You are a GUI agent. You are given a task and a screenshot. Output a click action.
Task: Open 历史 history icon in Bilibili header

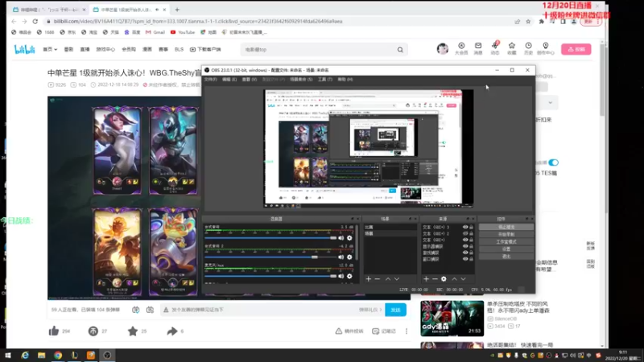(x=528, y=48)
